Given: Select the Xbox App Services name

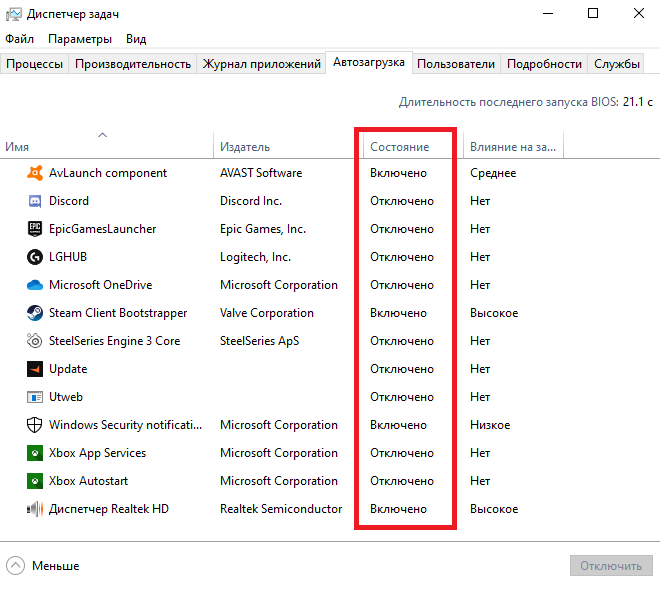Looking at the screenshot, I should click(97, 453).
